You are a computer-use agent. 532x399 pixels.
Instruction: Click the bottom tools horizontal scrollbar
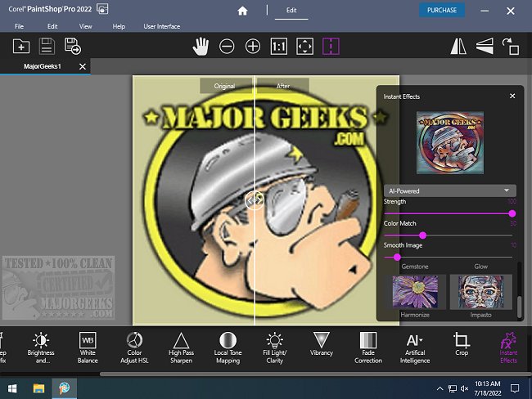[x=316, y=374]
